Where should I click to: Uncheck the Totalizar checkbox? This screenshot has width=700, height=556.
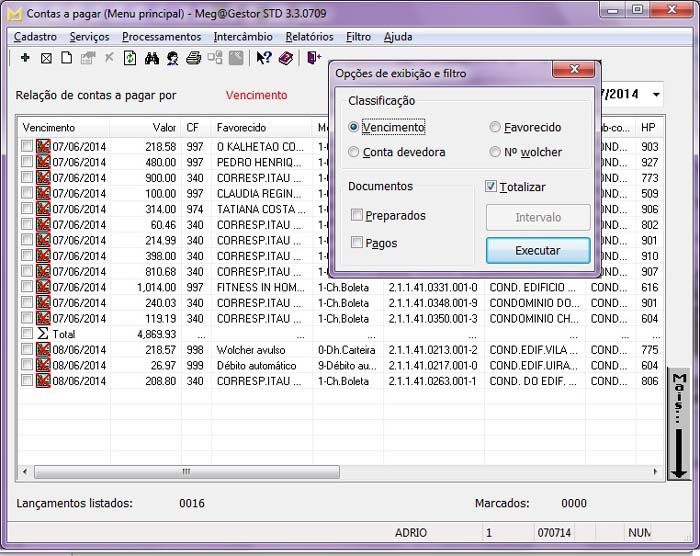[491, 186]
